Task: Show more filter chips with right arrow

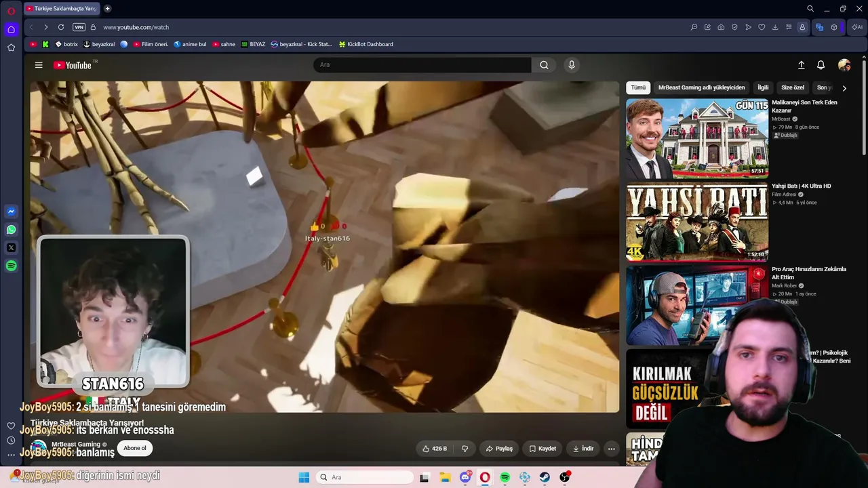Action: coord(844,88)
